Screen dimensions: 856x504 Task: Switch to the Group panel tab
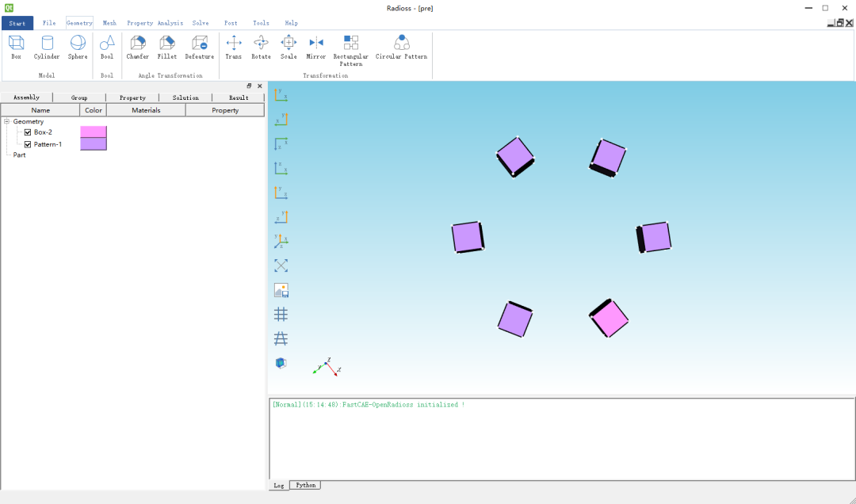pos(79,97)
